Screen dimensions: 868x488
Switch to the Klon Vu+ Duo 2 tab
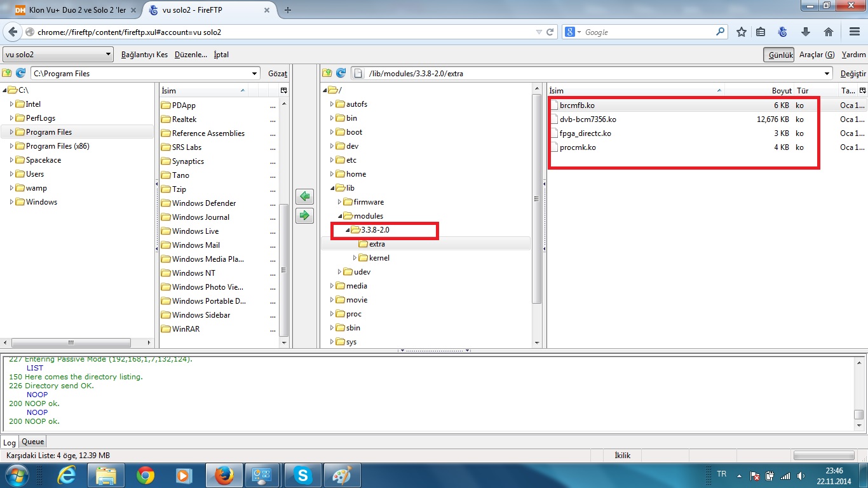(x=76, y=10)
